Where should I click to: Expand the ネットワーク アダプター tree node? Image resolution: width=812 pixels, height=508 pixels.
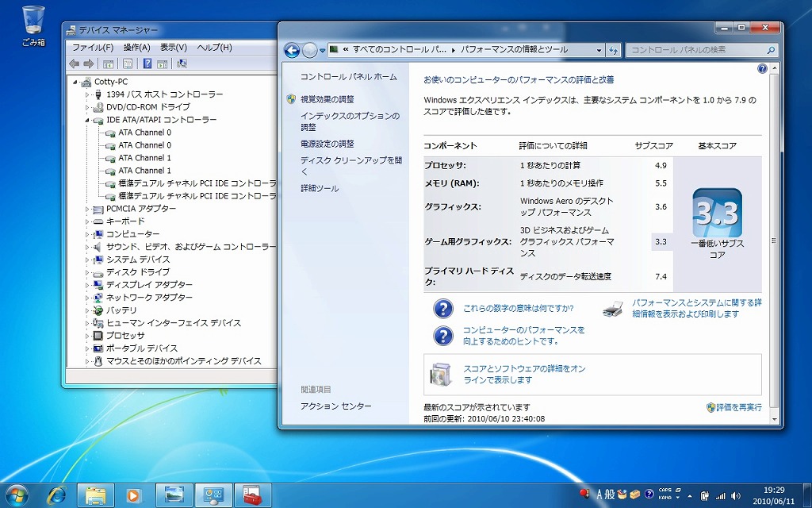[88, 298]
